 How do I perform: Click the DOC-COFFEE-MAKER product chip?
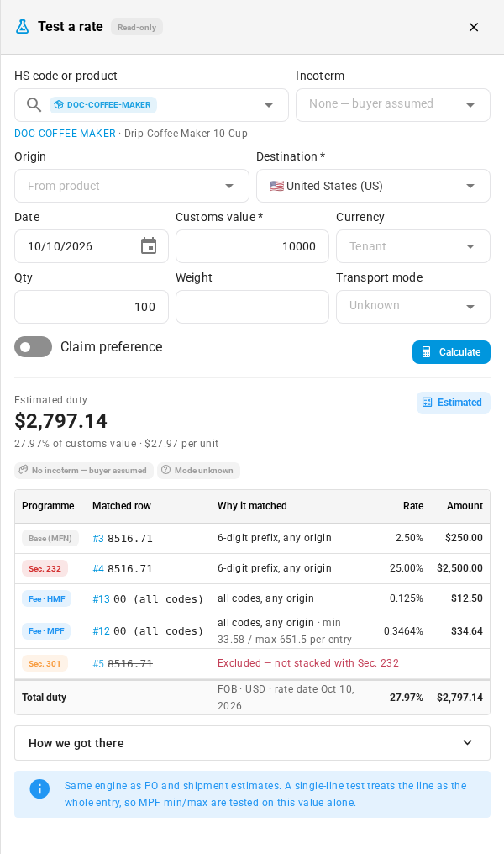(103, 104)
